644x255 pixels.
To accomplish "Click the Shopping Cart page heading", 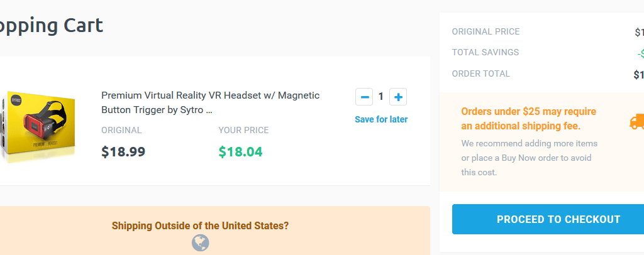I will 52,26.
